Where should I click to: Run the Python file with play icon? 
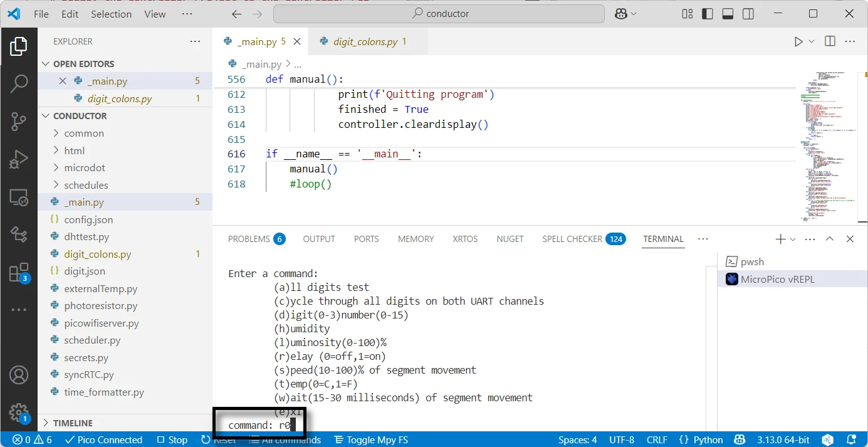798,41
